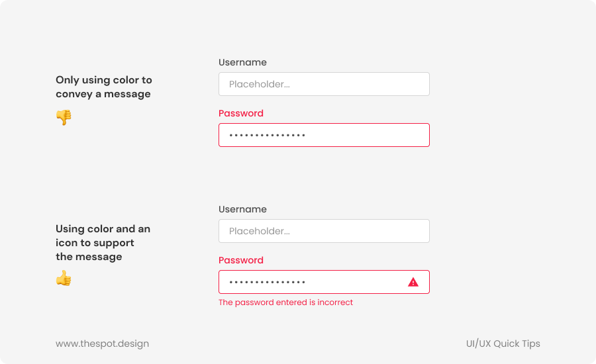Focus the Username field above the warning-icon Password field
The image size is (596, 364).
[x=324, y=231]
